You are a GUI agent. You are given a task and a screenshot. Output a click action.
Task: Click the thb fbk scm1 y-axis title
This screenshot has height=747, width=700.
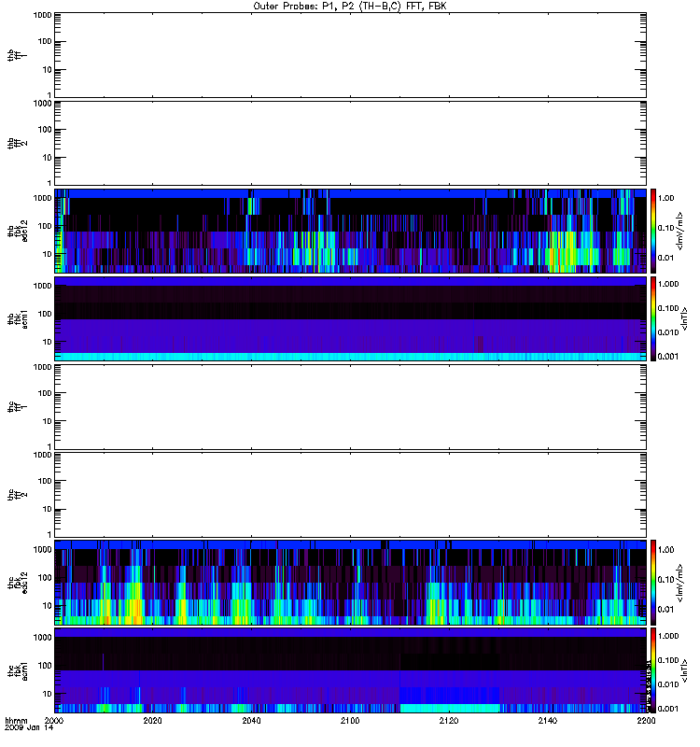(x=18, y=318)
